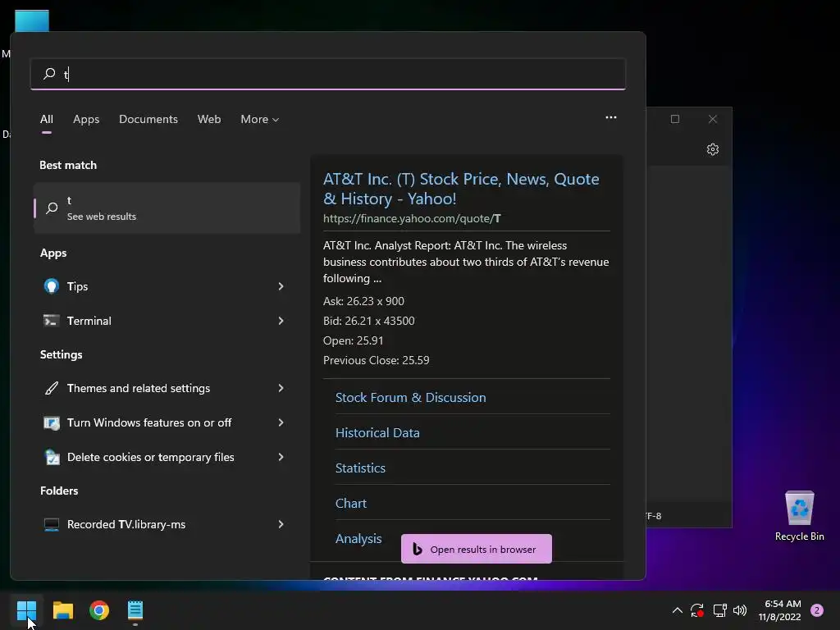Open Settings gear in the background window
Viewport: 840px width, 630px height.
[x=713, y=149]
